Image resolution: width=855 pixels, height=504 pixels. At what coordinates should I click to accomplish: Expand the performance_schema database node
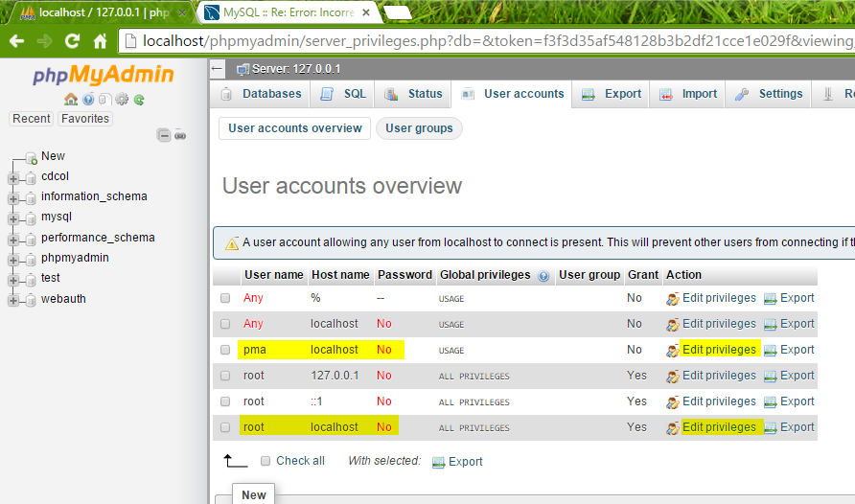(x=13, y=240)
